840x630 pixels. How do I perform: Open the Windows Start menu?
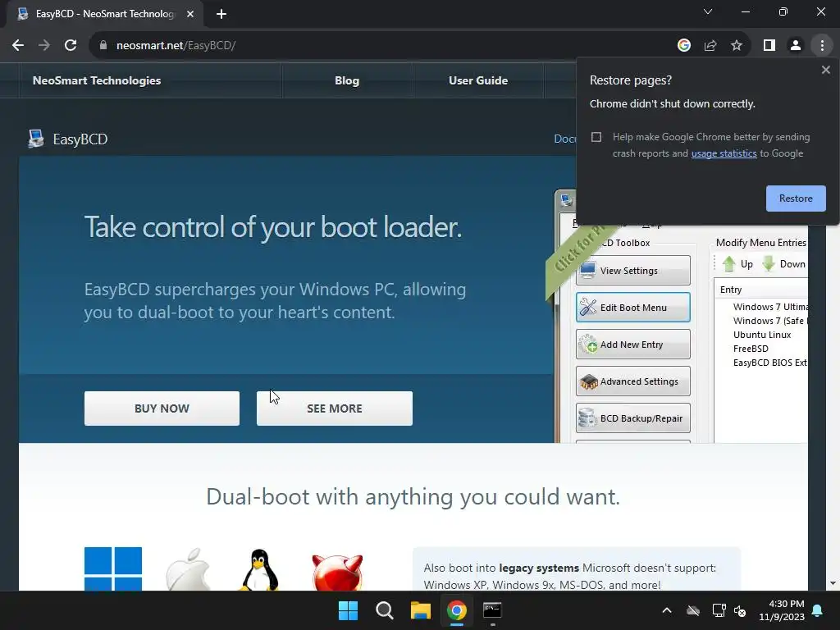click(x=348, y=610)
